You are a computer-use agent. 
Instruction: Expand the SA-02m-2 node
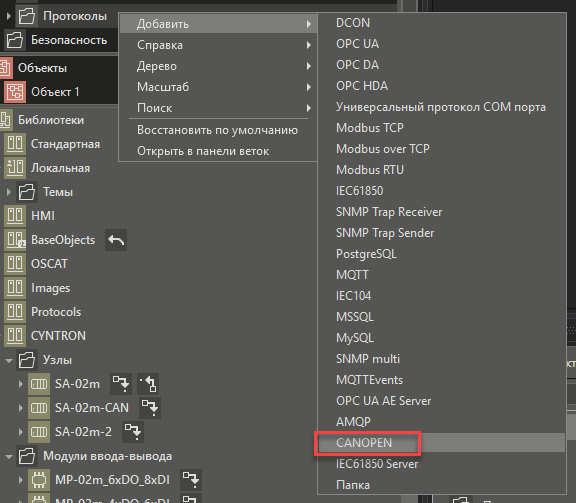pos(21,432)
